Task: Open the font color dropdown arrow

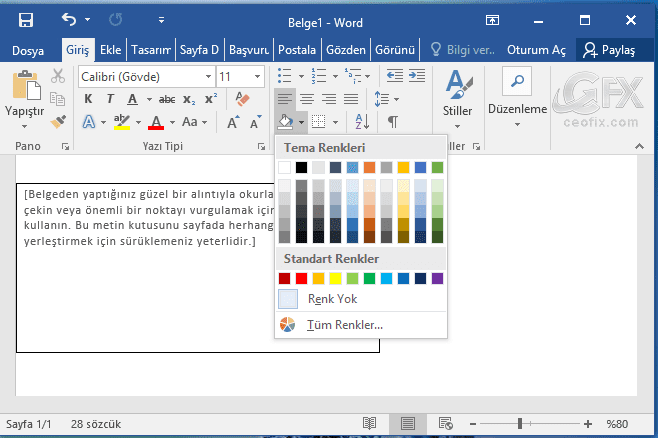Action: [x=172, y=123]
